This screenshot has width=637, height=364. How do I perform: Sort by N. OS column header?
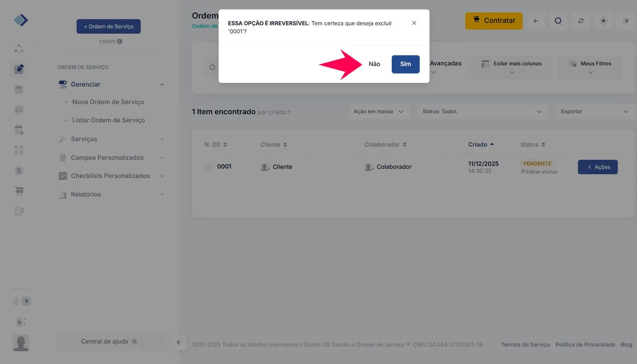pyautogui.click(x=215, y=144)
